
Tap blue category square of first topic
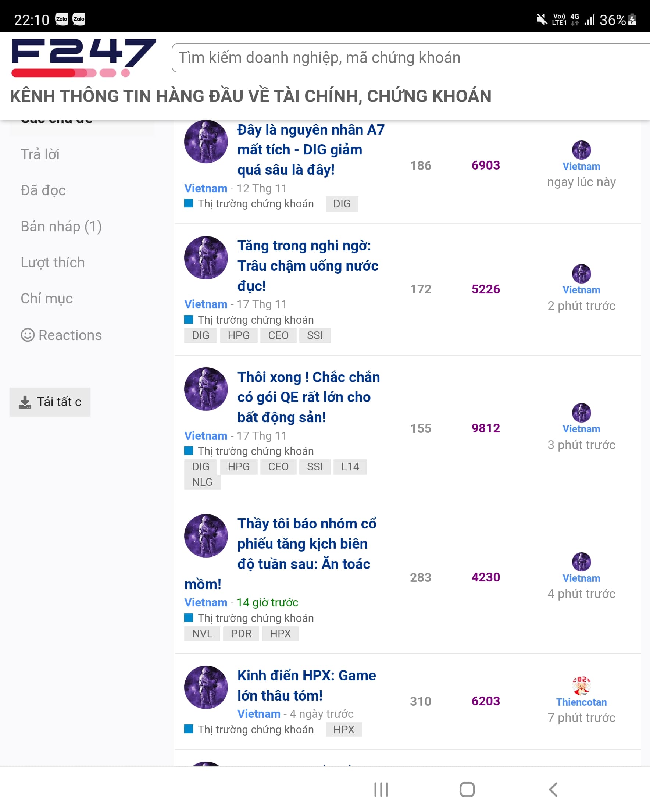tap(188, 203)
